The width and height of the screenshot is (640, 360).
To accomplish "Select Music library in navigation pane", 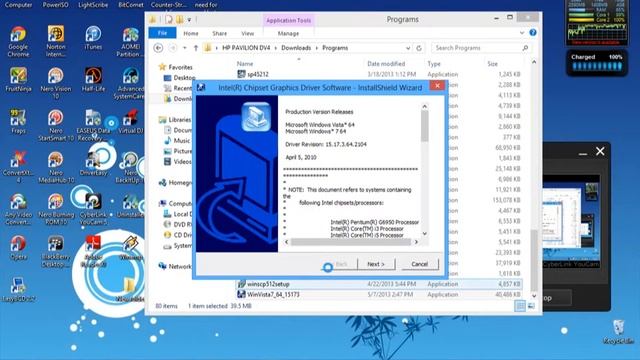I will click(177, 140).
